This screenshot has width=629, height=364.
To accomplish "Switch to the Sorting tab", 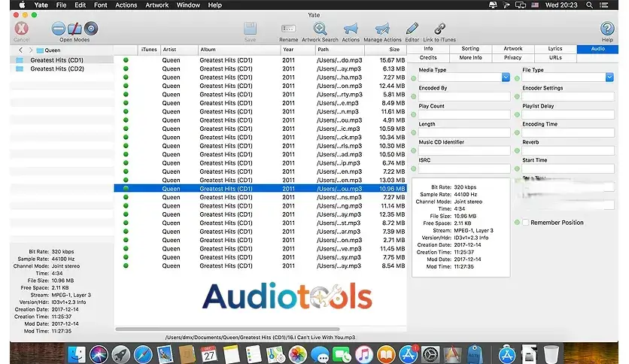I will coord(470,49).
